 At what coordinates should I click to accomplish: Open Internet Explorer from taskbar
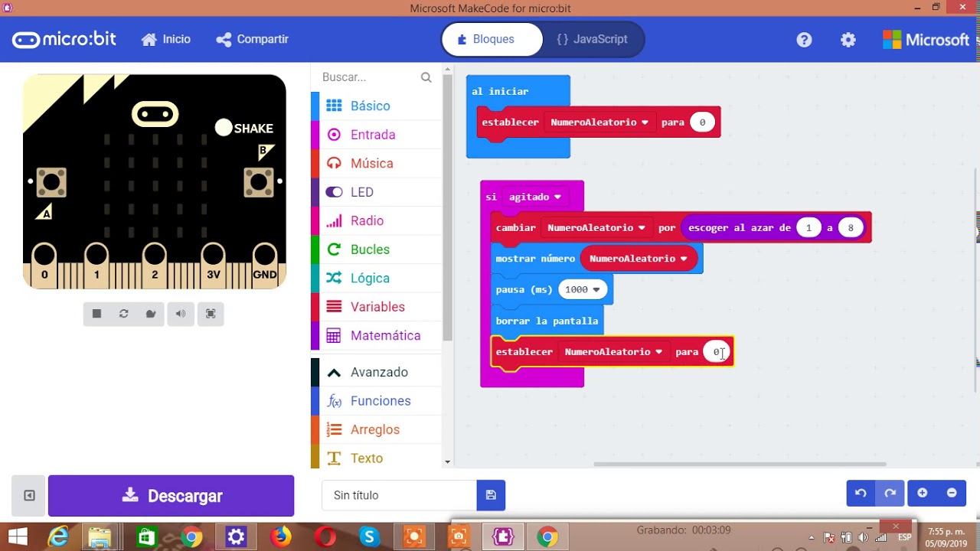[58, 537]
